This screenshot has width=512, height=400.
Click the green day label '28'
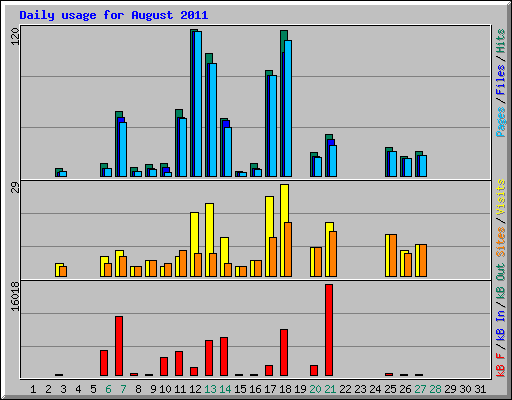(x=435, y=389)
